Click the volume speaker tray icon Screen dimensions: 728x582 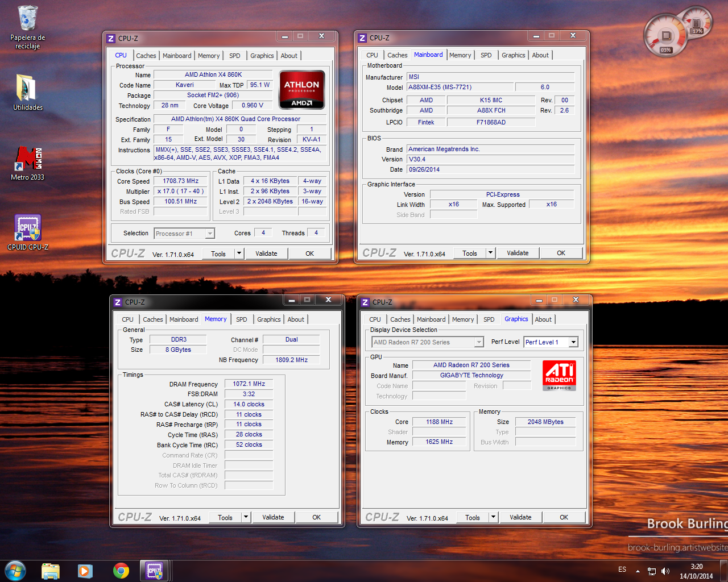coord(665,571)
